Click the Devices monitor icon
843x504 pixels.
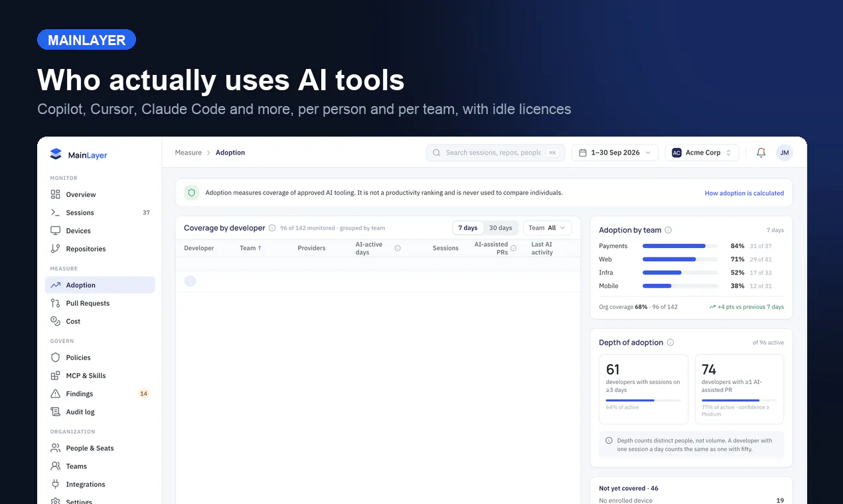[x=56, y=231]
